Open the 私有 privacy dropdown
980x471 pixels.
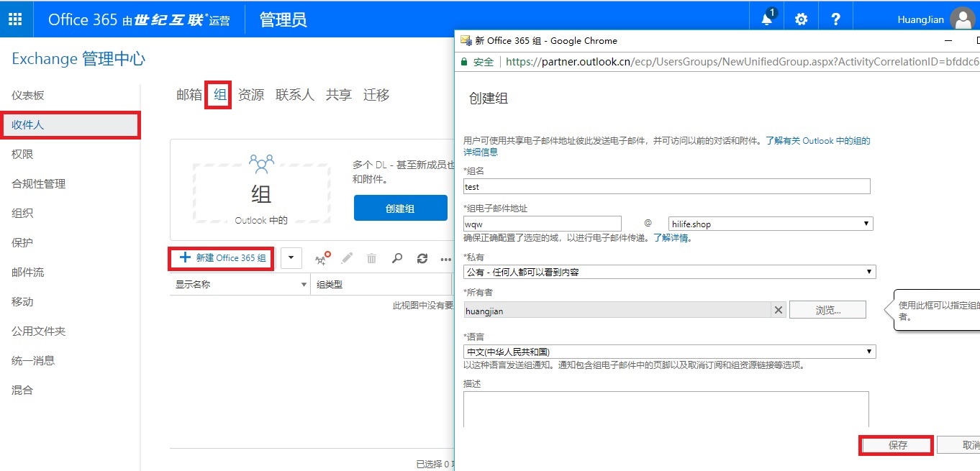[x=669, y=272]
